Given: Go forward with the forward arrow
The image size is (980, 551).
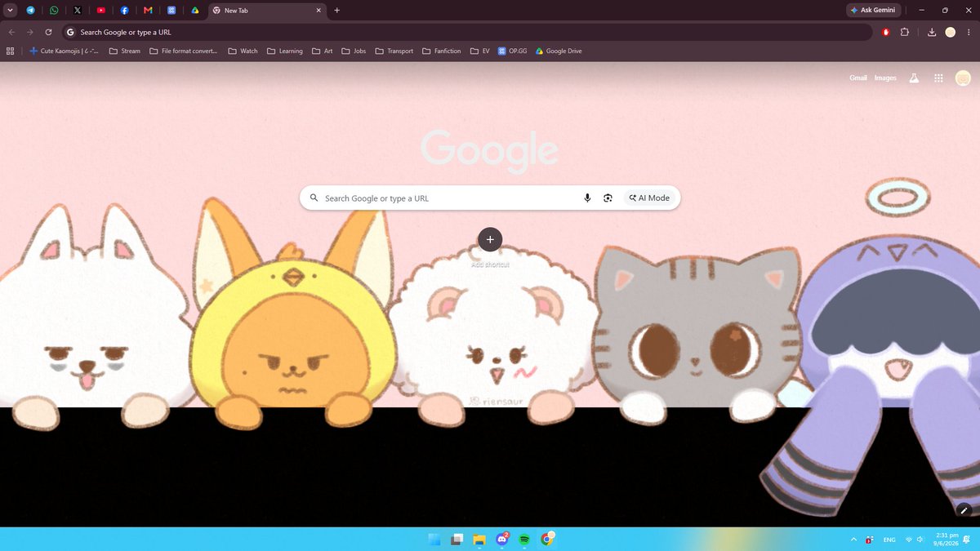Looking at the screenshot, I should tap(30, 32).
